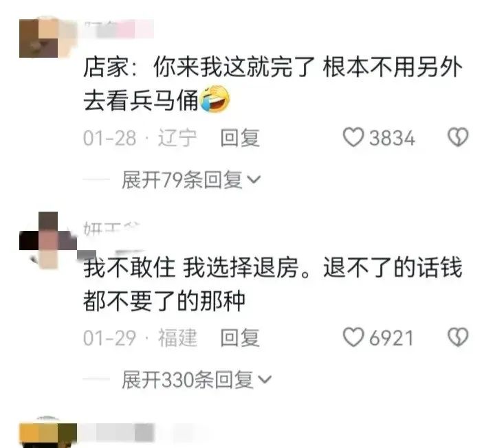Tap the 6921 like count
495x448 pixels.
click(391, 338)
